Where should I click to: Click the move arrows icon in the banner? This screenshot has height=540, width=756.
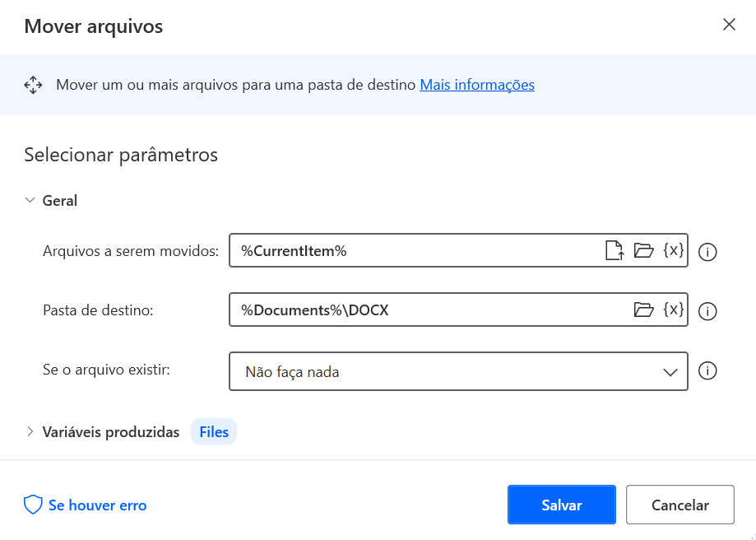click(x=33, y=84)
